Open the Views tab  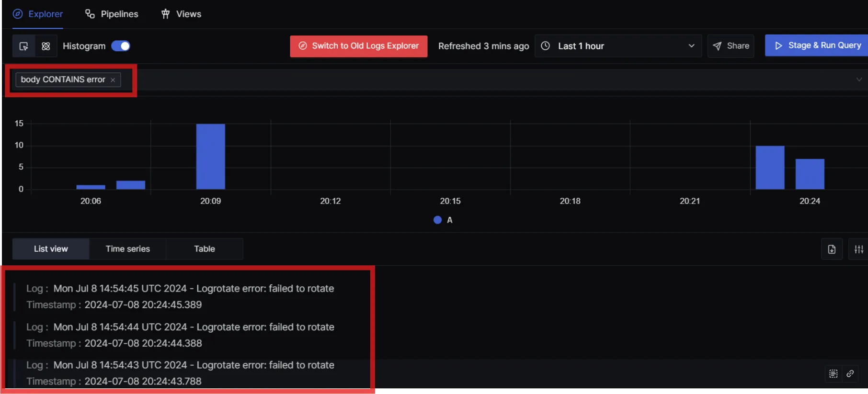tap(181, 14)
